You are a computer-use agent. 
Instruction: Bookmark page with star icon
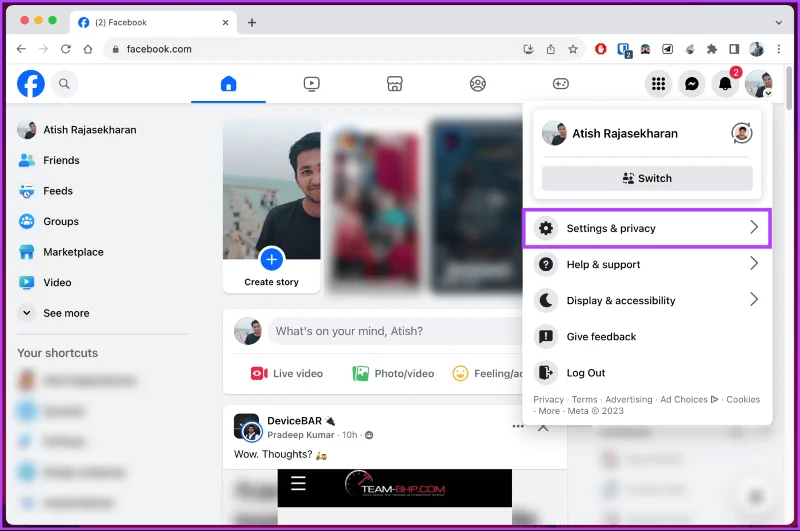(573, 49)
